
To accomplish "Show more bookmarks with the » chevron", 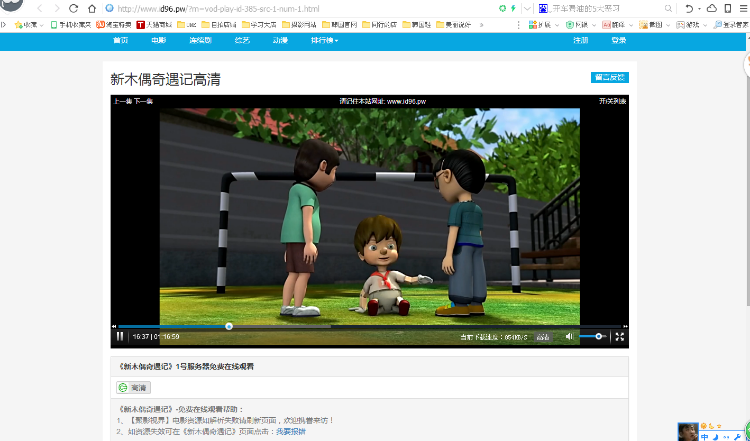I will [481, 25].
